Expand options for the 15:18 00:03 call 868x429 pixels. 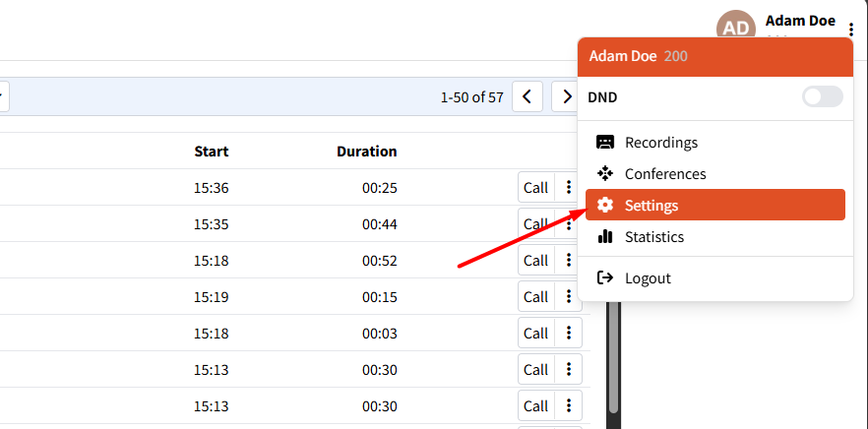tap(568, 334)
